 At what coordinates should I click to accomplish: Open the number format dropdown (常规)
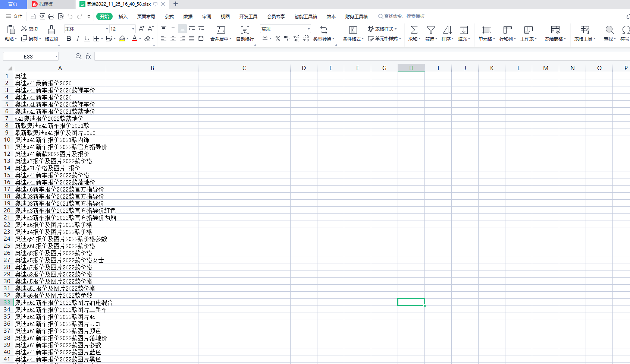[308, 29]
